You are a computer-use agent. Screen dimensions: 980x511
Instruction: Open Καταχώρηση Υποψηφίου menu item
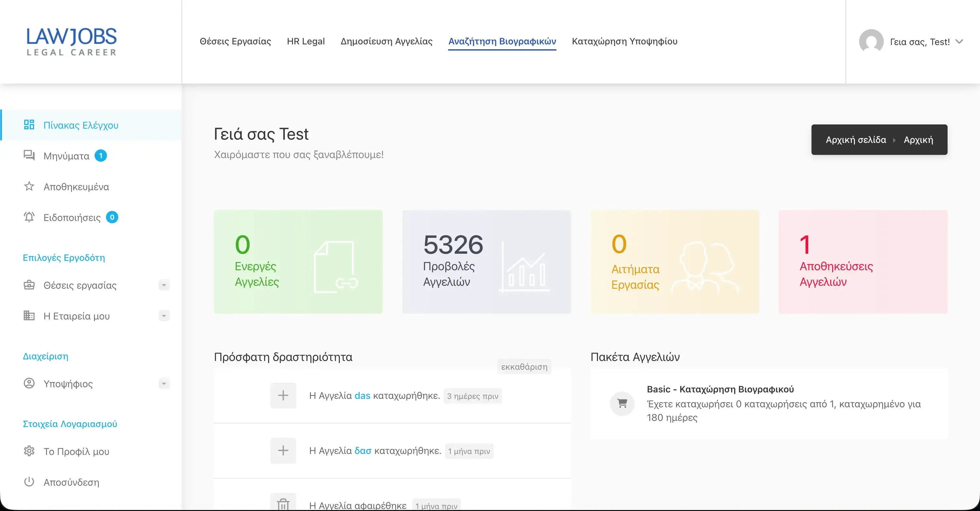pyautogui.click(x=625, y=41)
